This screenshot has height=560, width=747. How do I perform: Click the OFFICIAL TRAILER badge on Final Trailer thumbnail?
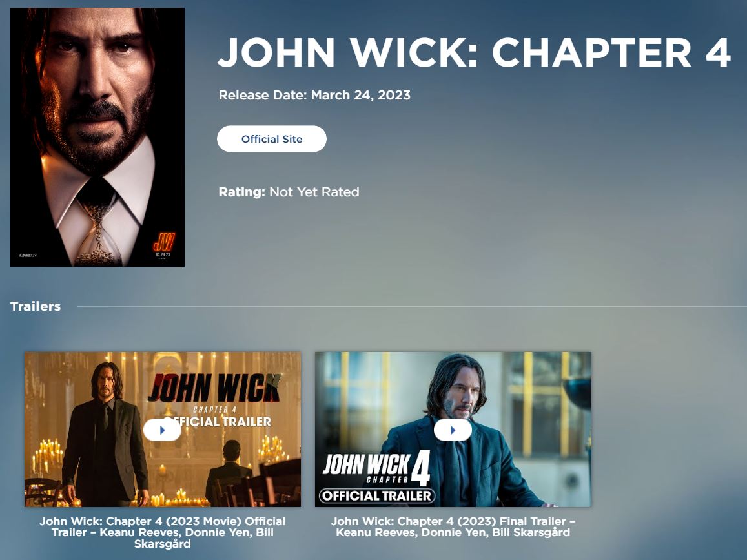coord(377,495)
